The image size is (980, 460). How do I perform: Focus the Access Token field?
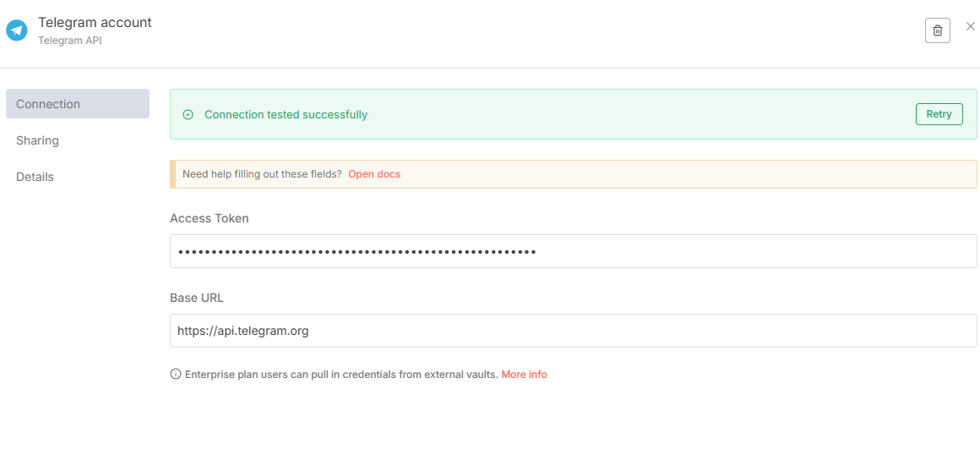[573, 251]
